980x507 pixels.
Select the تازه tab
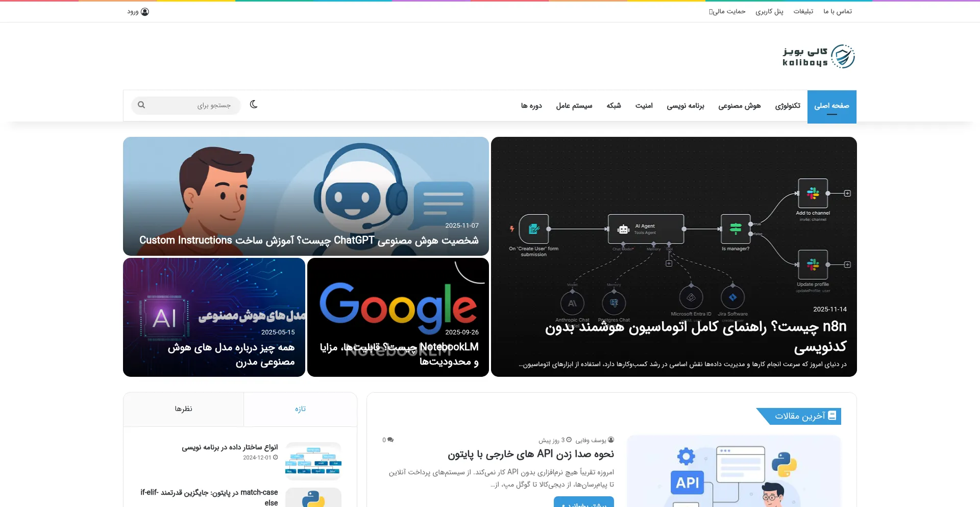point(300,409)
